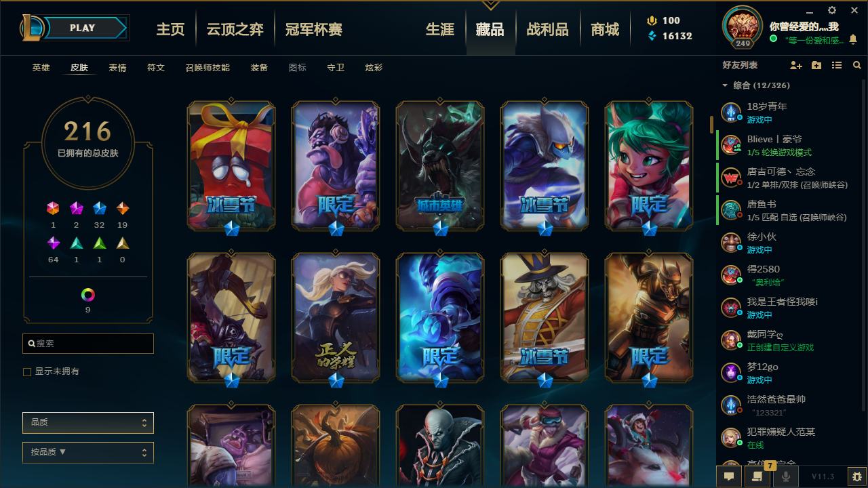Open the chat bubble icon
Screen dimensions: 868x488
click(x=729, y=476)
